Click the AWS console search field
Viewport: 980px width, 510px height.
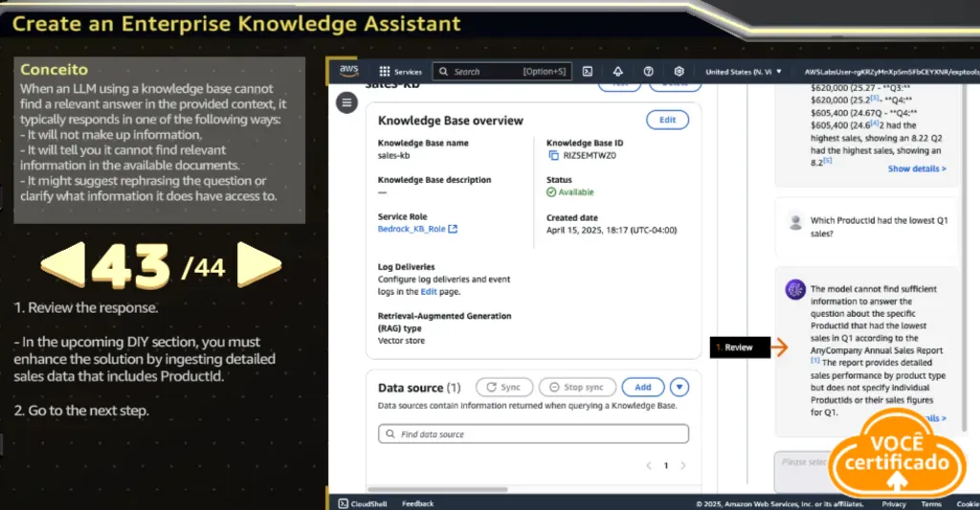click(501, 71)
